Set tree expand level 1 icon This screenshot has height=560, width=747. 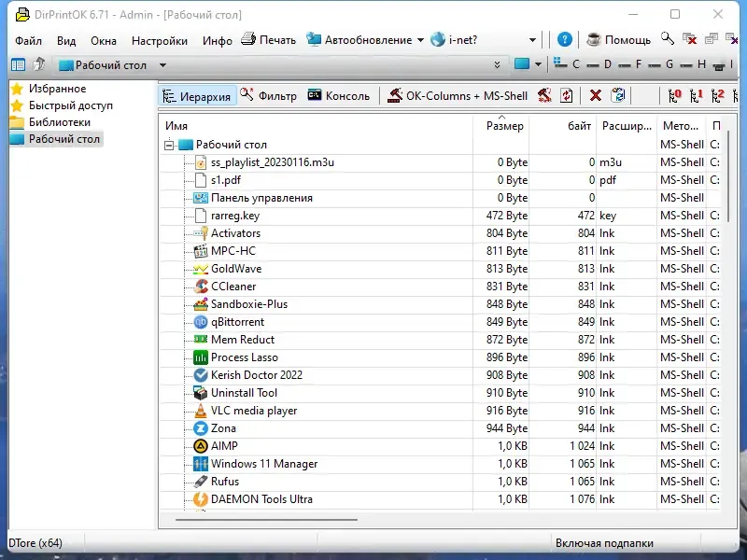[696, 95]
